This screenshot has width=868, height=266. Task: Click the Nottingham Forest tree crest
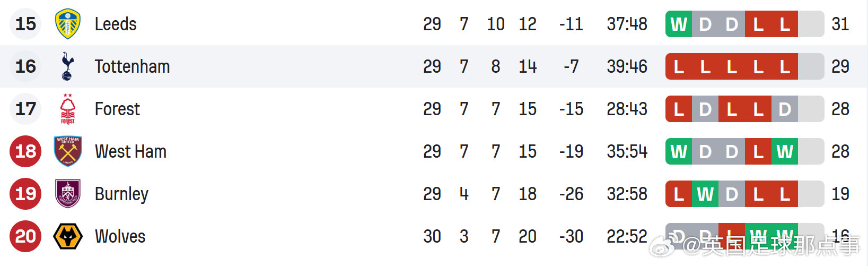(x=67, y=109)
